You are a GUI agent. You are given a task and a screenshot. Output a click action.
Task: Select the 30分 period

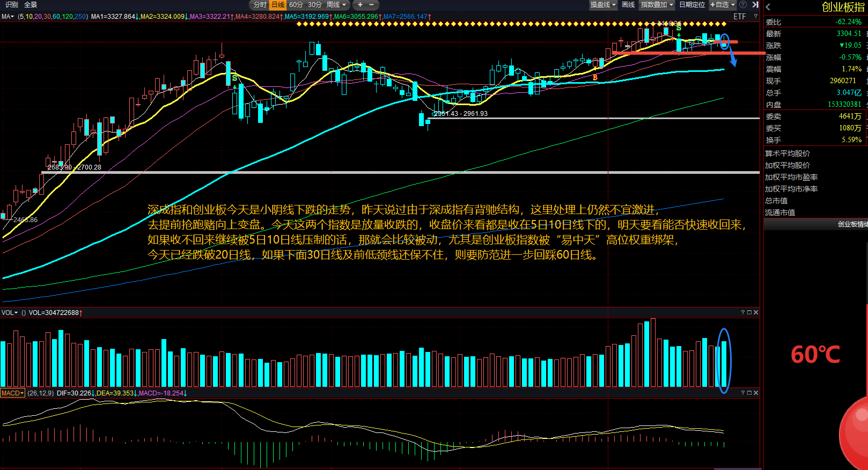315,5
